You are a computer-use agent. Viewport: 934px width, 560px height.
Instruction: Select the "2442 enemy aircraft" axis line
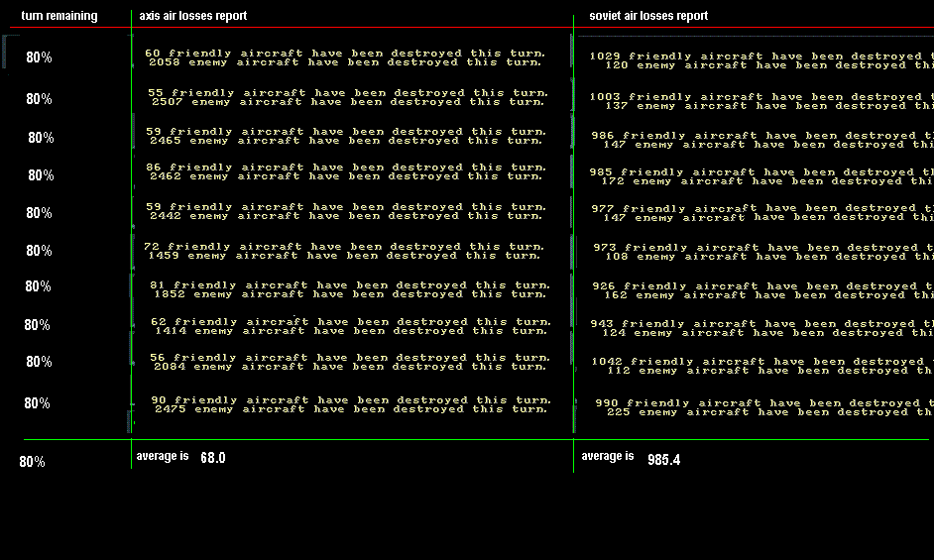coord(346,216)
